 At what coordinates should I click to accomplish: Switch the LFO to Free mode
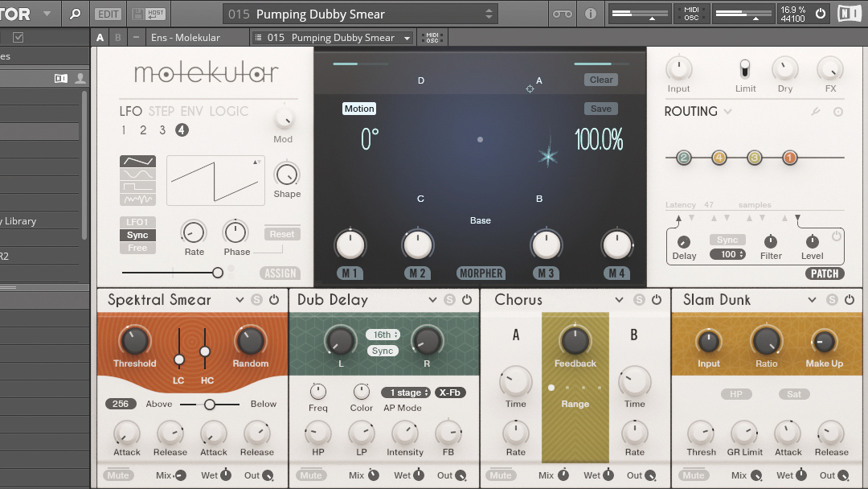click(137, 248)
